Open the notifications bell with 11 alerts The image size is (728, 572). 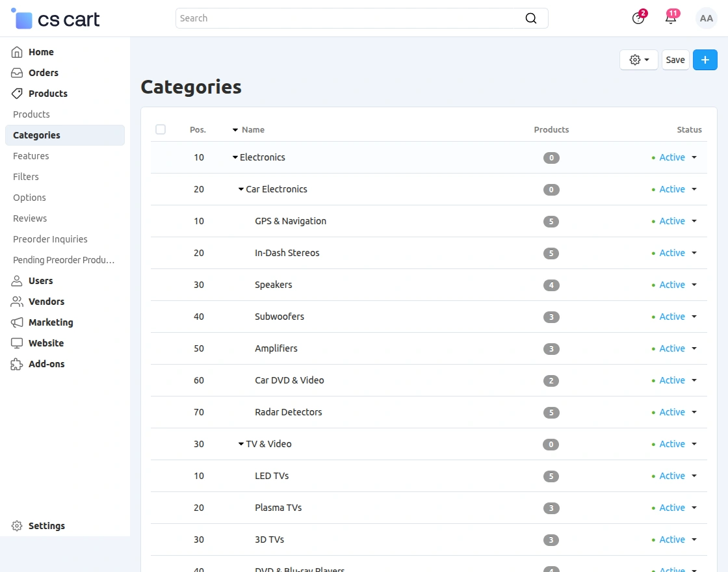pos(670,18)
